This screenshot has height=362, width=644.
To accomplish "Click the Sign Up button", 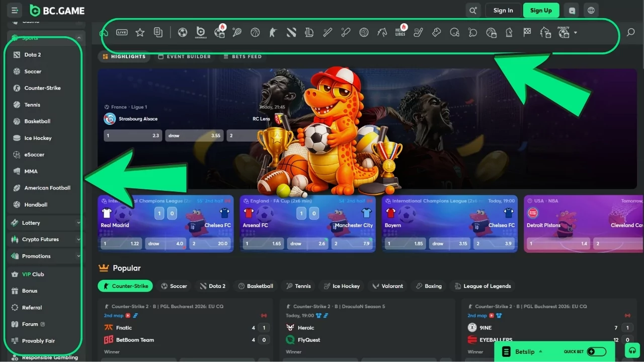I will pos(541,11).
